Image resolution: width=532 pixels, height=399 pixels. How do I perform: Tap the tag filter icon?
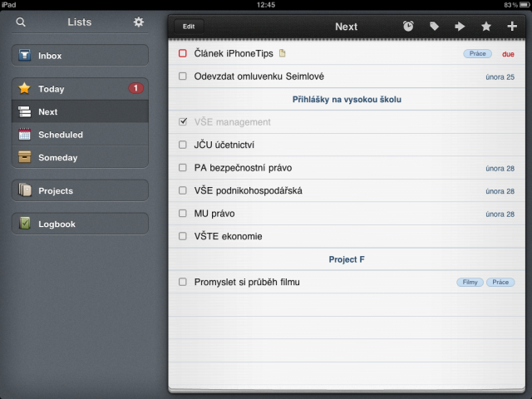pyautogui.click(x=434, y=26)
